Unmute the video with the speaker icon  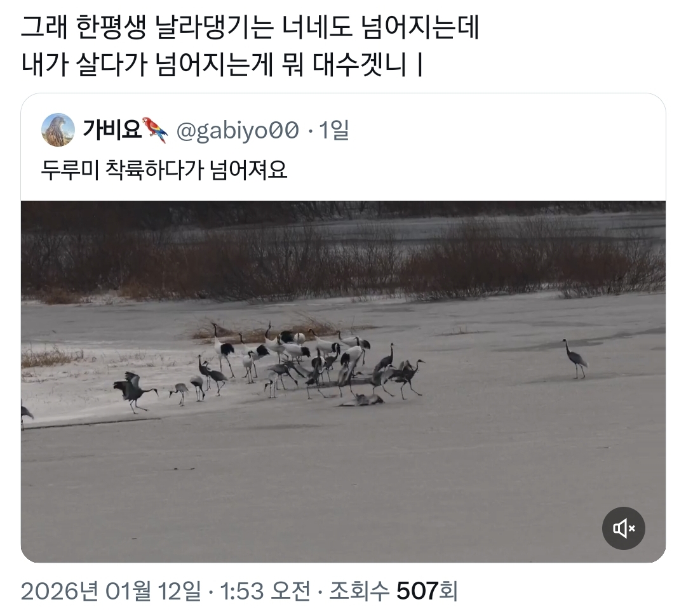623,528
